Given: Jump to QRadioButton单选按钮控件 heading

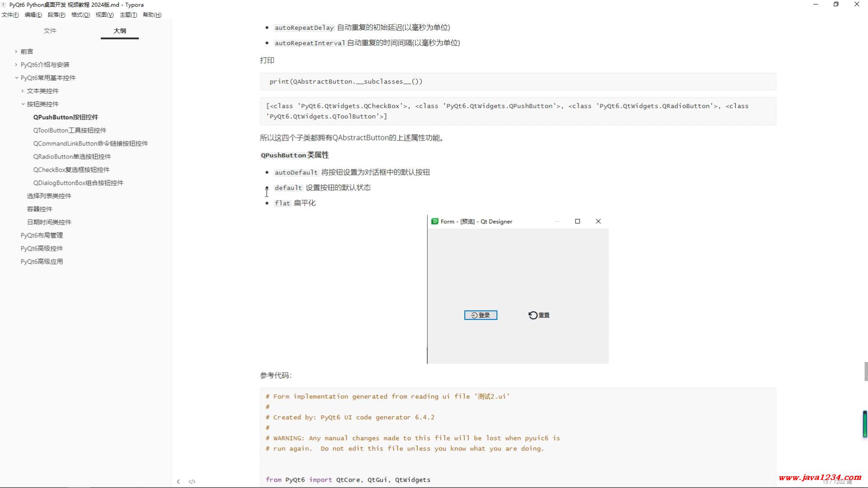Looking at the screenshot, I should pos(72,156).
